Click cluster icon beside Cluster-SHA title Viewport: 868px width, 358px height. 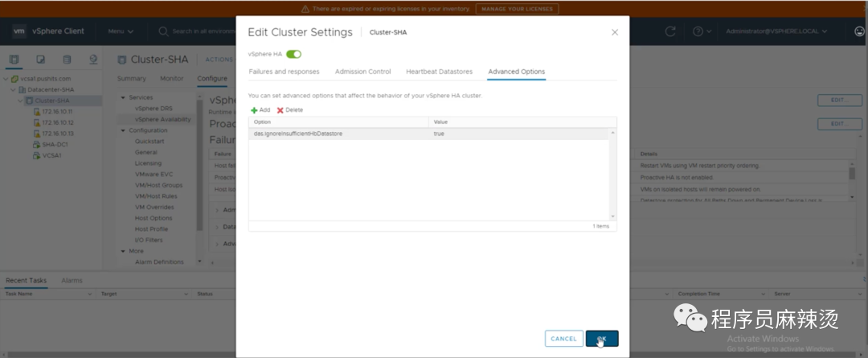coord(122,60)
